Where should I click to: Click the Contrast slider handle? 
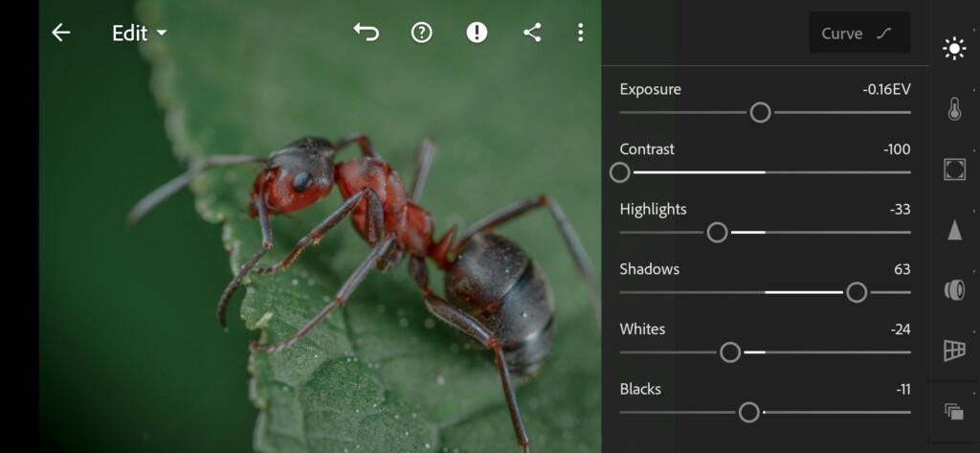coord(619,172)
